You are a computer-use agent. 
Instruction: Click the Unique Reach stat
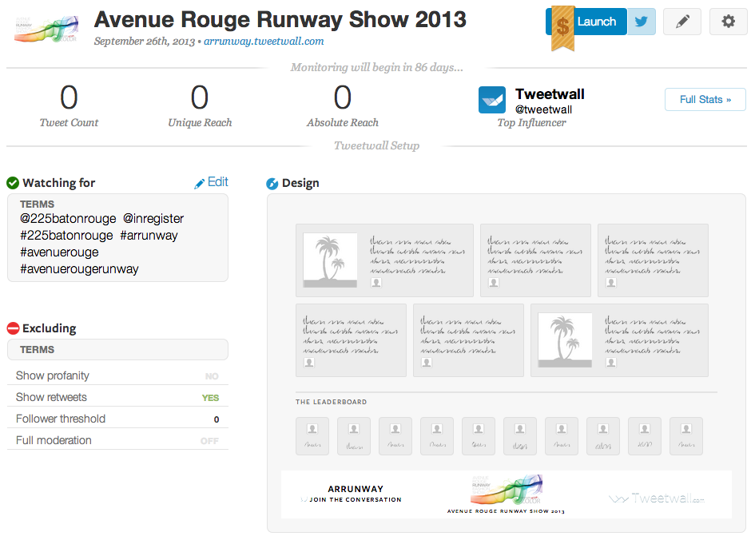200,105
